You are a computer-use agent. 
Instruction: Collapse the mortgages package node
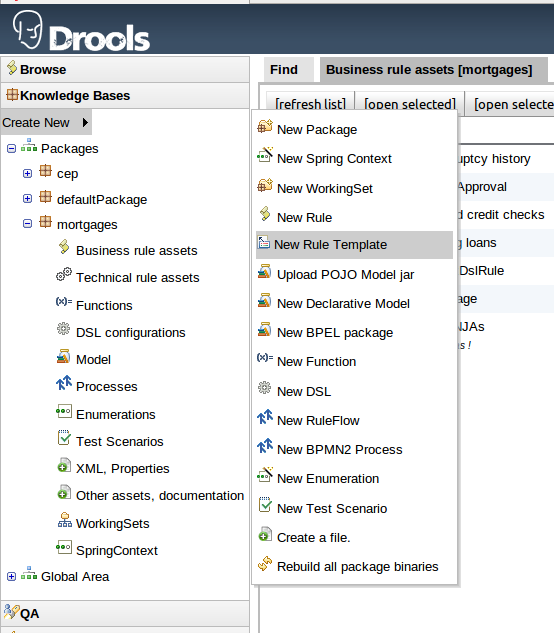coord(27,224)
